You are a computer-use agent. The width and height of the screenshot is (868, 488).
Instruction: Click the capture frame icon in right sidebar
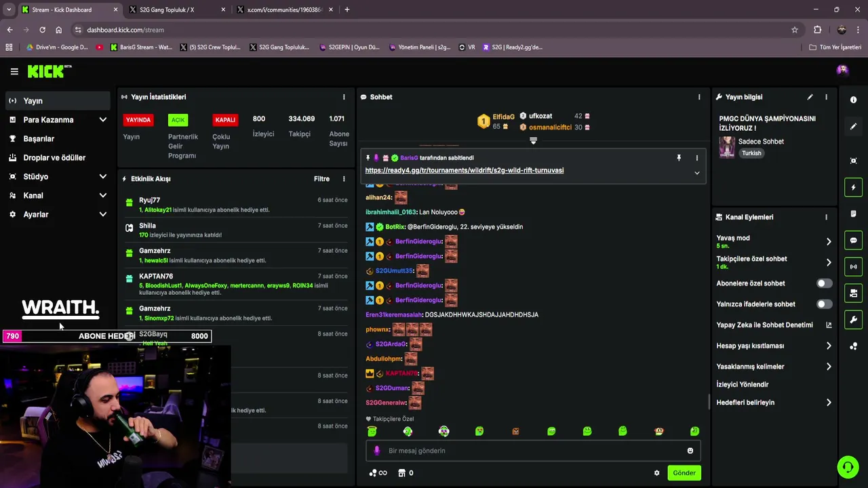853,161
